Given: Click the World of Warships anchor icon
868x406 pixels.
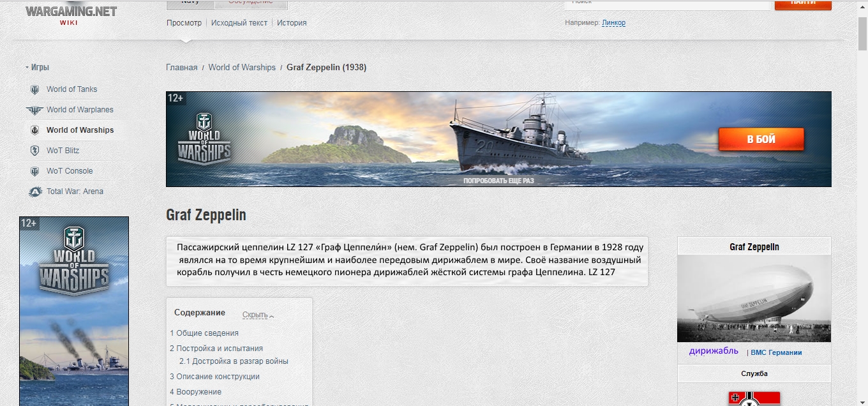Looking at the screenshot, I should [x=34, y=130].
